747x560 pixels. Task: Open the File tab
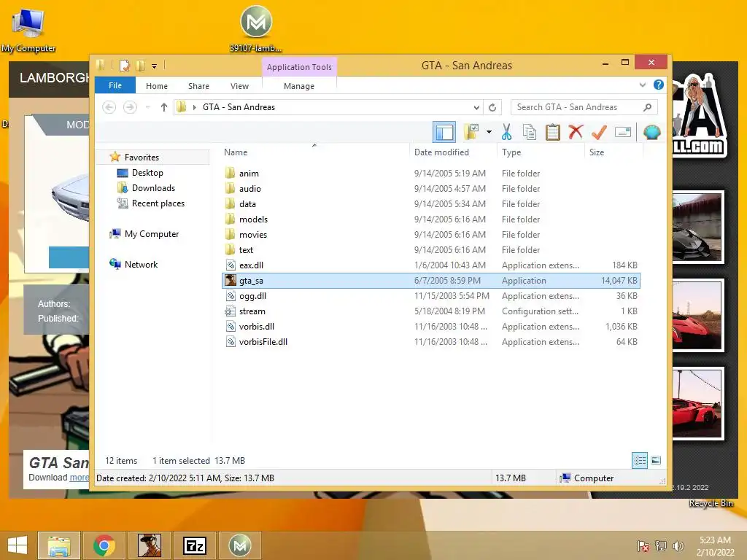coord(115,86)
